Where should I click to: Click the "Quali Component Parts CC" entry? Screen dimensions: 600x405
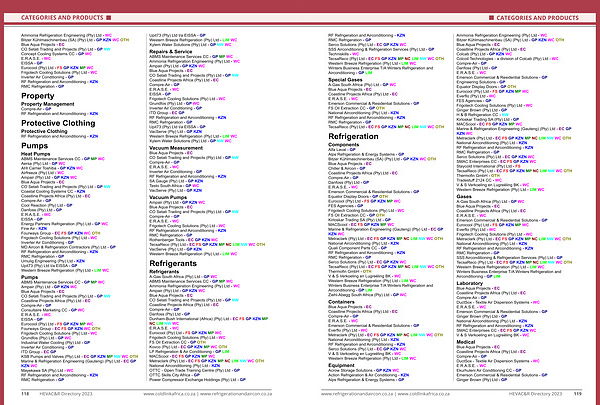(358, 248)
